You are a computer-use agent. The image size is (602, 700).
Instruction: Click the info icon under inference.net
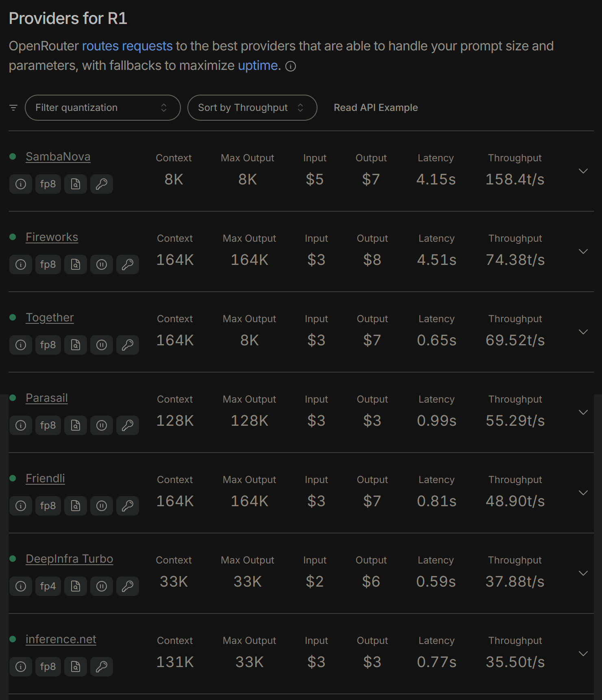point(21,667)
